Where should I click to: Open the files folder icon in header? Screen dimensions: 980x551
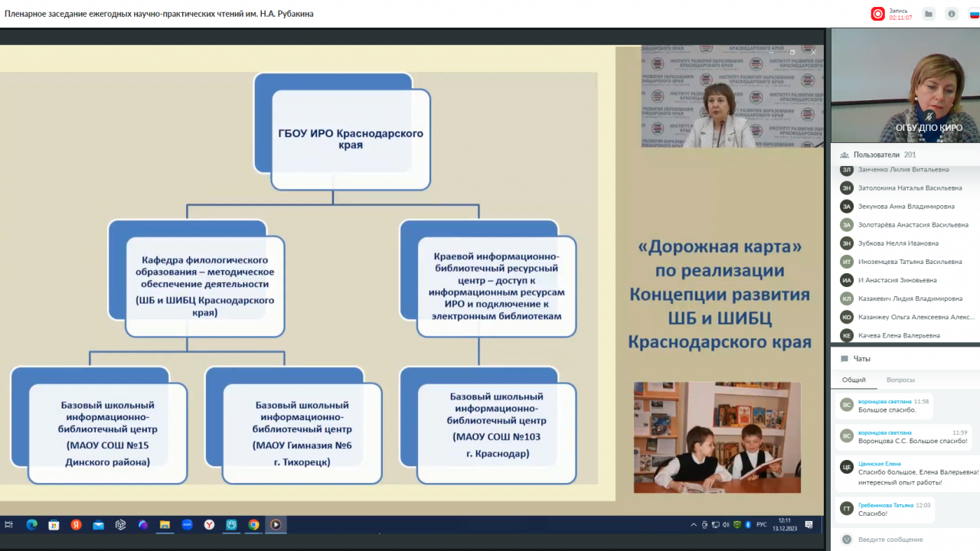[928, 14]
